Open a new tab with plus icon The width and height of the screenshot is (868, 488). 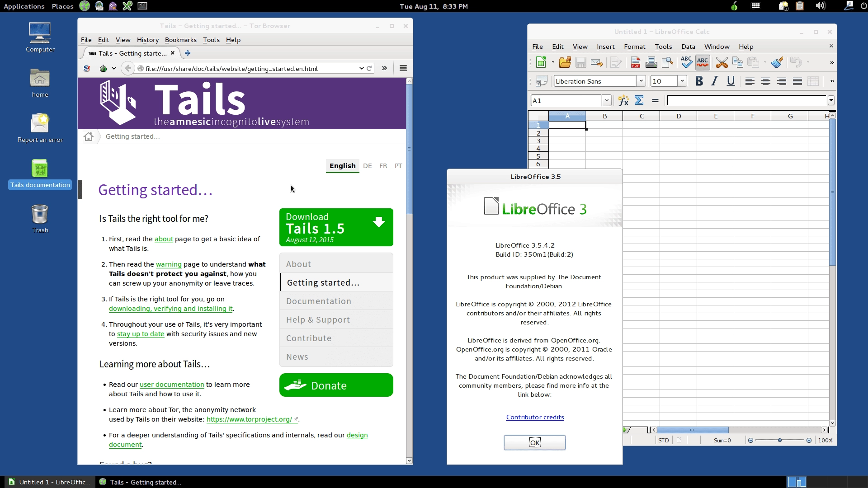point(188,53)
